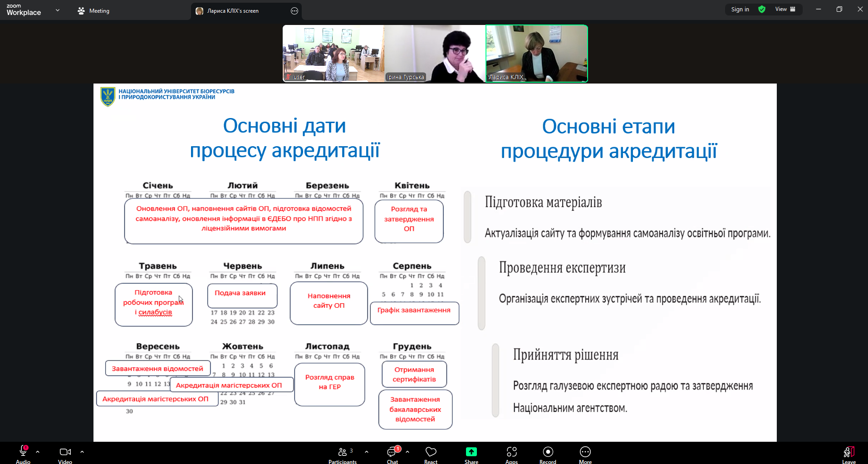Open the Chat panel

(392, 452)
